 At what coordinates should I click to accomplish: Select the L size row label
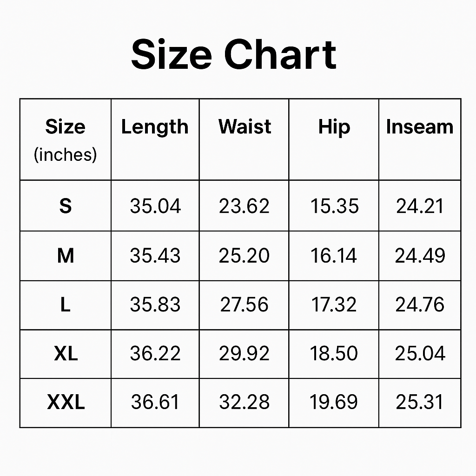tap(66, 305)
